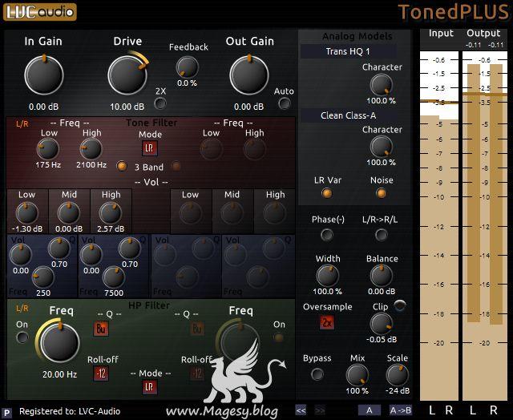Viewport: 513px width, 420px height.
Task: Click the Mix knob
Action: click(x=357, y=375)
